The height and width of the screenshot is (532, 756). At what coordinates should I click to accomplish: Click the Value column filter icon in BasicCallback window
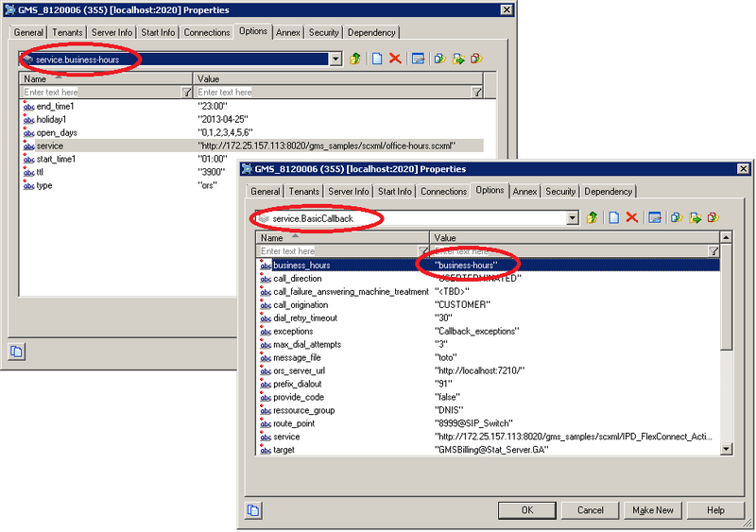[x=713, y=251]
